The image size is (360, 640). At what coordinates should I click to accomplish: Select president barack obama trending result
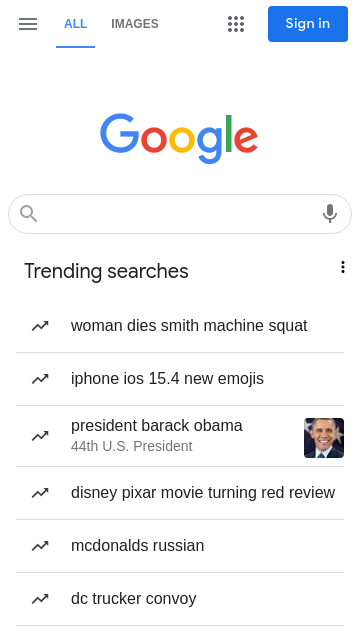pyautogui.click(x=180, y=436)
